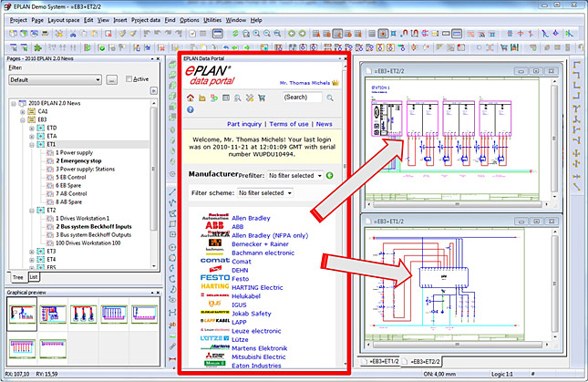Viewport: 588px width, 382px height.
Task: Click the vertical scrollbar of the =EB3+ET2/2 window
Action: (554, 138)
